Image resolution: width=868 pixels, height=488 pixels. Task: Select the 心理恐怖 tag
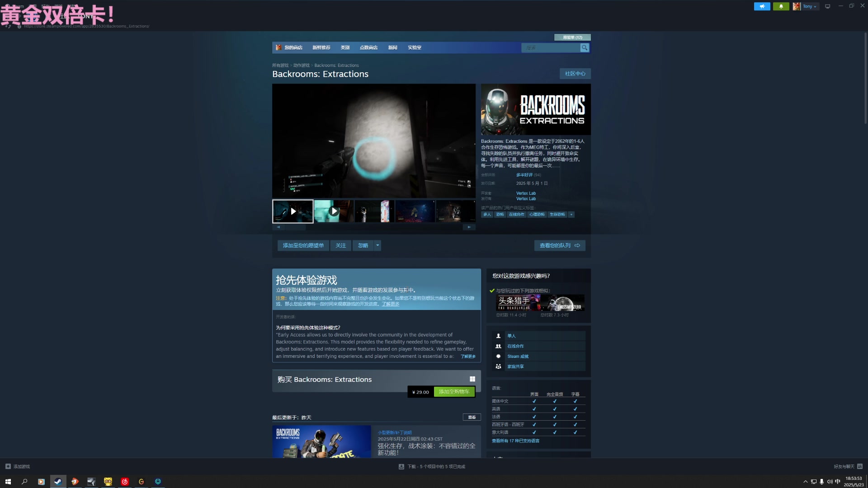point(537,215)
